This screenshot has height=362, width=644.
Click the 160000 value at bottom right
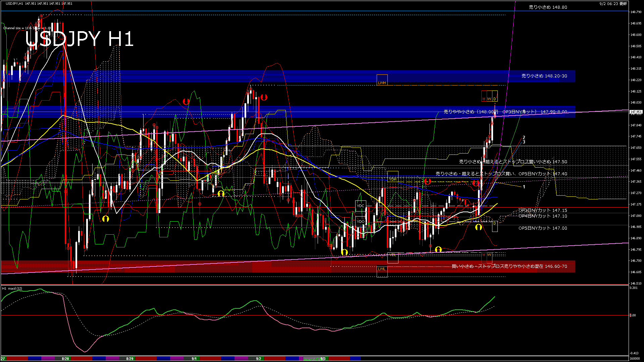pyautogui.click(x=635, y=359)
